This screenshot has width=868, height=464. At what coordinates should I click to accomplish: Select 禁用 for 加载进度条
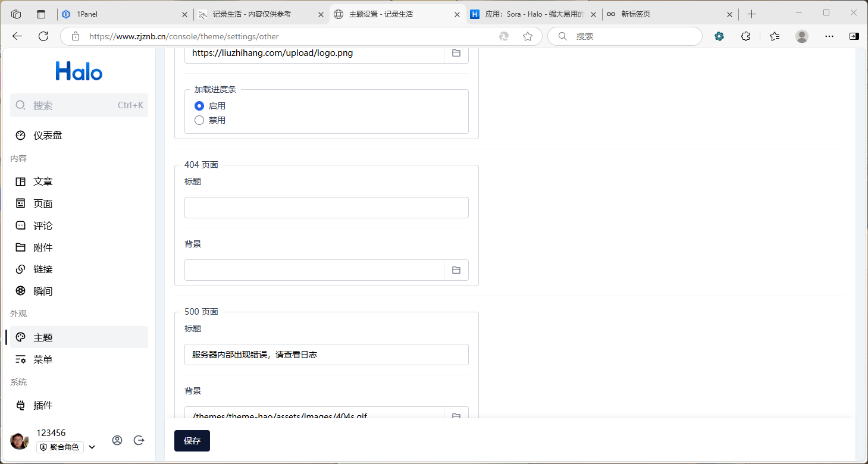point(200,120)
